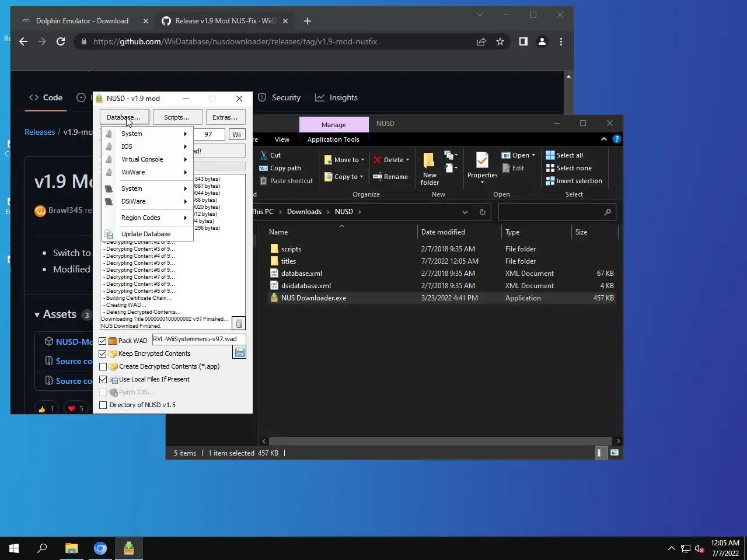Click the Extras... button
Image resolution: width=747 pixels, height=560 pixels.
coord(225,117)
